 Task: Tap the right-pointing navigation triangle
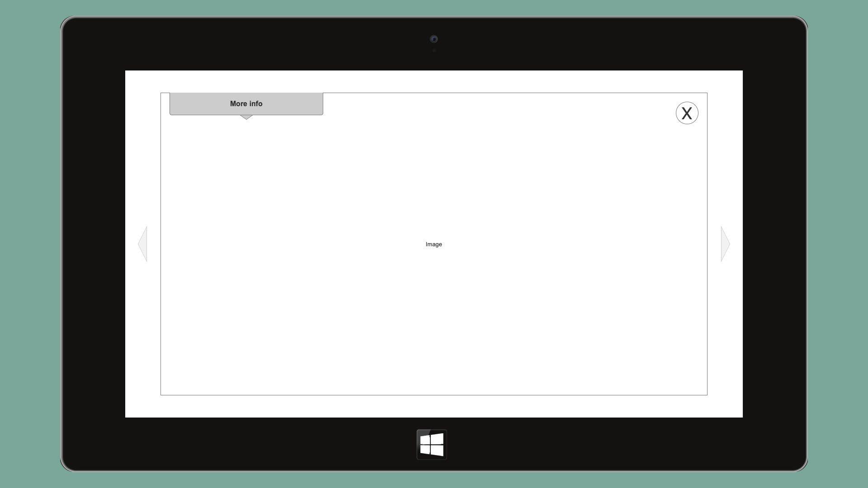pos(724,244)
